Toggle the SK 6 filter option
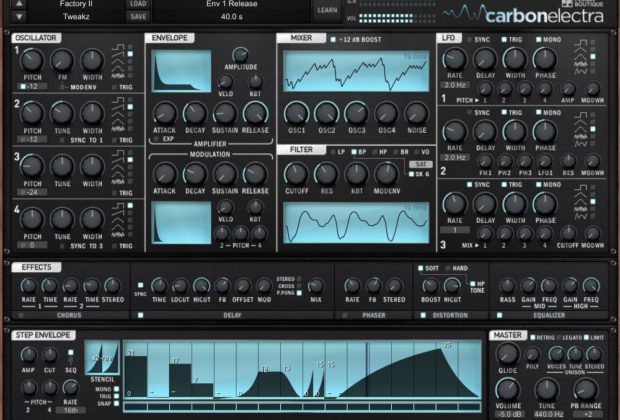The height and width of the screenshot is (420, 620). click(x=412, y=174)
